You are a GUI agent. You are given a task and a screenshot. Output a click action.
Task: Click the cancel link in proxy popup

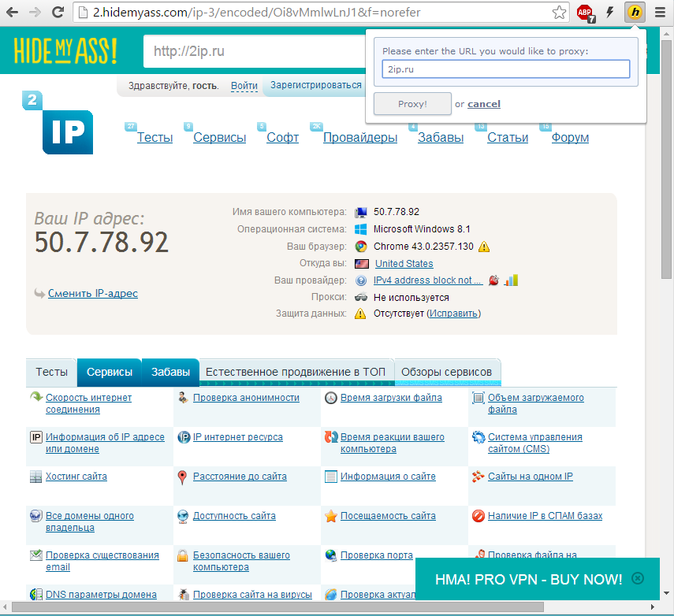pyautogui.click(x=483, y=104)
